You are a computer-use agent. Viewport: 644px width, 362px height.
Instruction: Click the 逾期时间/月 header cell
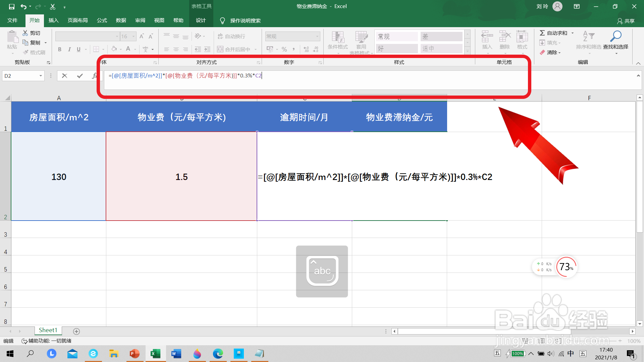point(304,117)
